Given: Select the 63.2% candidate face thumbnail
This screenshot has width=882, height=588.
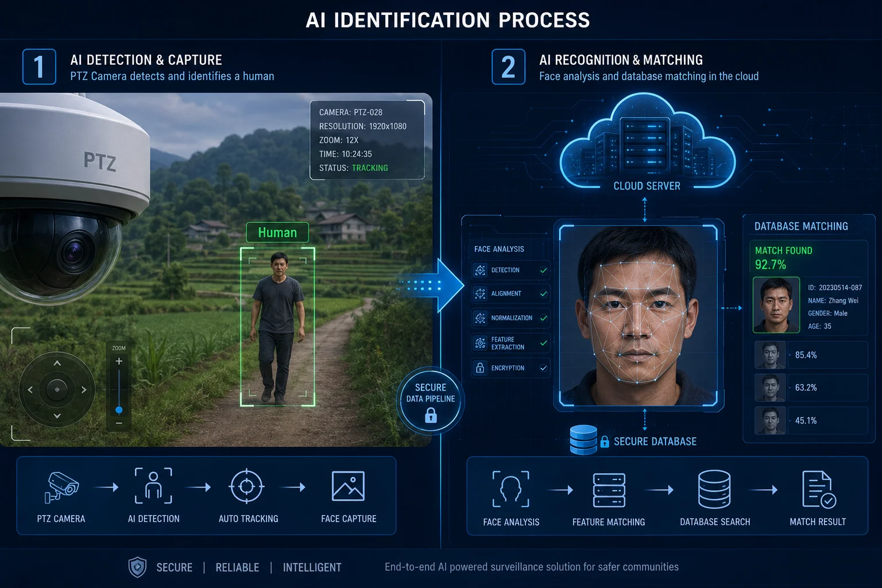Looking at the screenshot, I should 770,388.
